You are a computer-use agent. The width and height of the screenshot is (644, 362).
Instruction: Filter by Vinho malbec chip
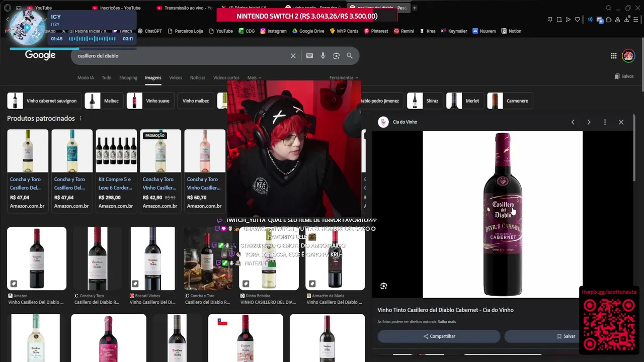[196, 101]
